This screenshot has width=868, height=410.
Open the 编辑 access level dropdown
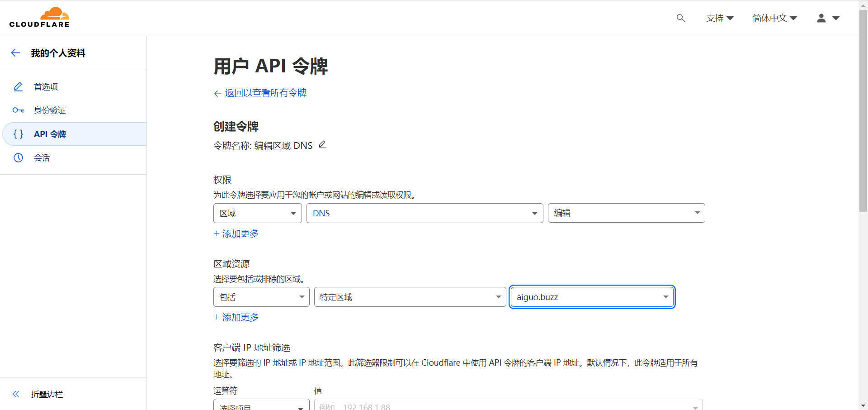point(626,213)
